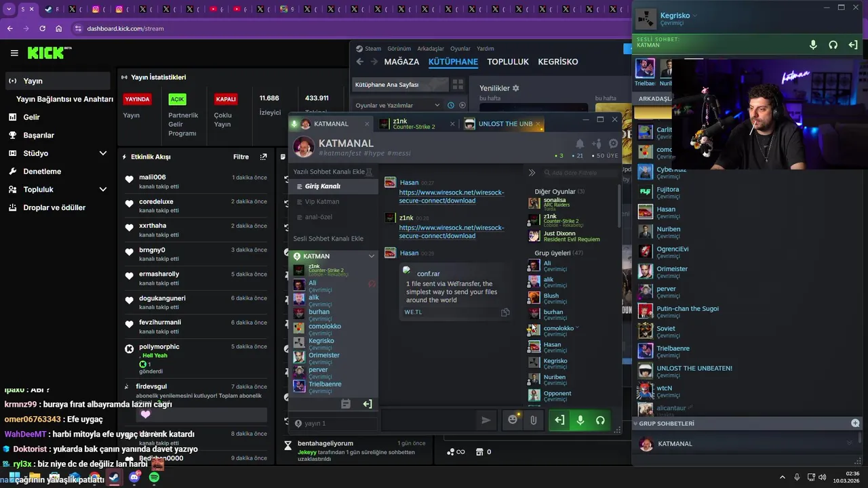Invite friends to KATMANAL group
Image resolution: width=868 pixels, height=488 pixels.
[597, 144]
